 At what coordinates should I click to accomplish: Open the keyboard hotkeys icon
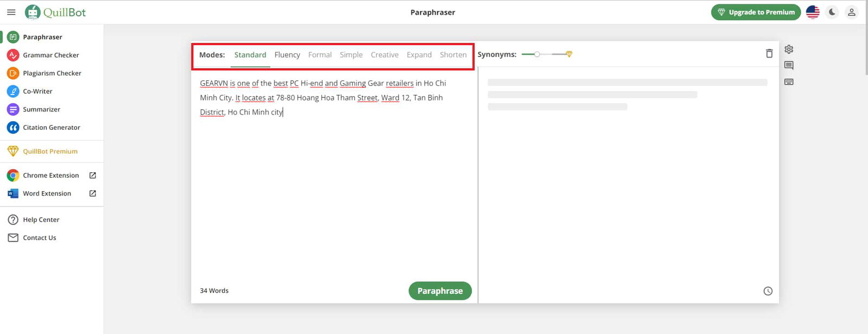coord(789,82)
